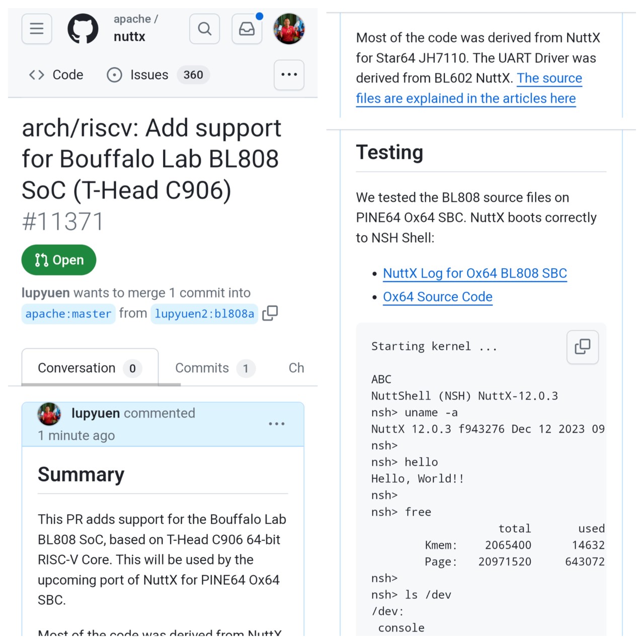Expand repository navigation overflow menu

(x=289, y=75)
